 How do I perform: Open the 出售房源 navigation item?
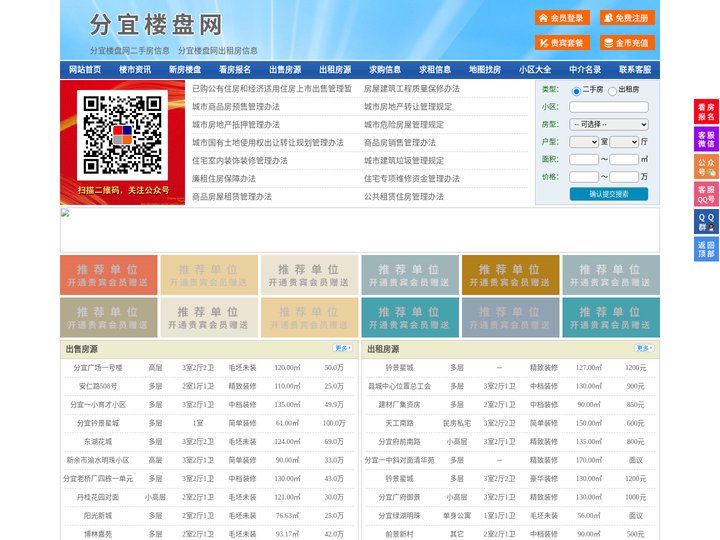[285, 70]
